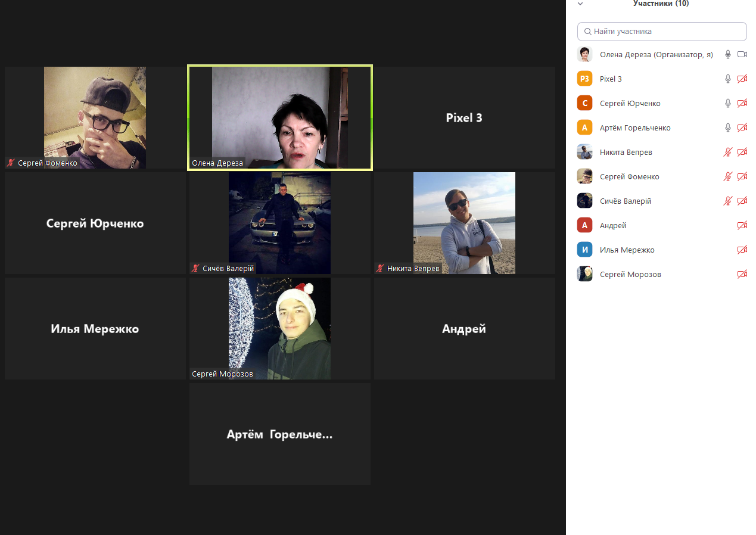Click Никита Вепрев crossed camera icon

(742, 152)
